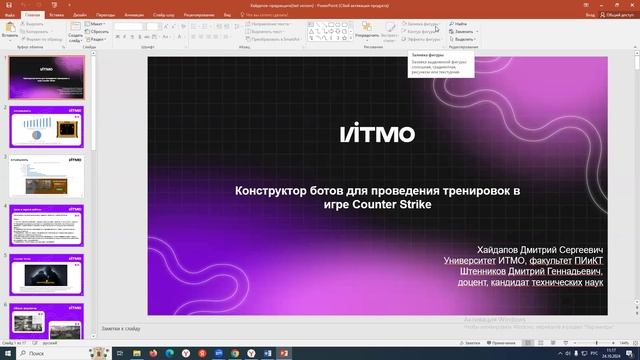The width and height of the screenshot is (640, 360).
Task: Click the Sign in (Вход) link
Action: (x=590, y=15)
